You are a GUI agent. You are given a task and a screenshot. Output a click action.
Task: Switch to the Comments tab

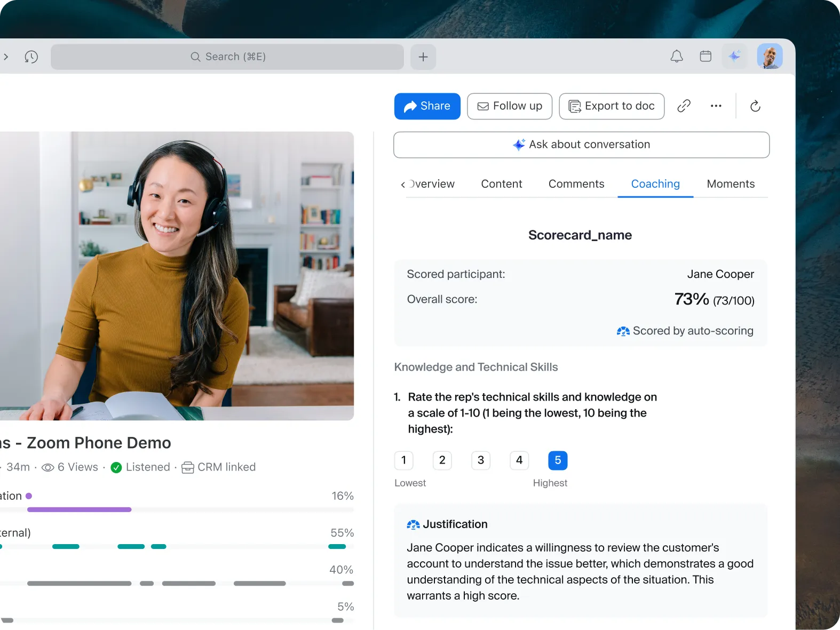point(576,184)
